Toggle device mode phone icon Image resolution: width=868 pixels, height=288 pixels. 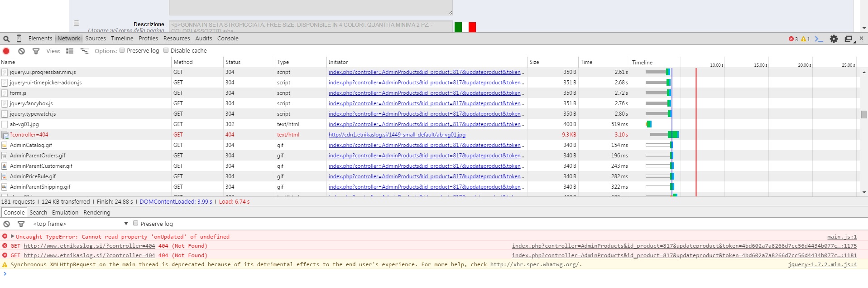pos(19,39)
